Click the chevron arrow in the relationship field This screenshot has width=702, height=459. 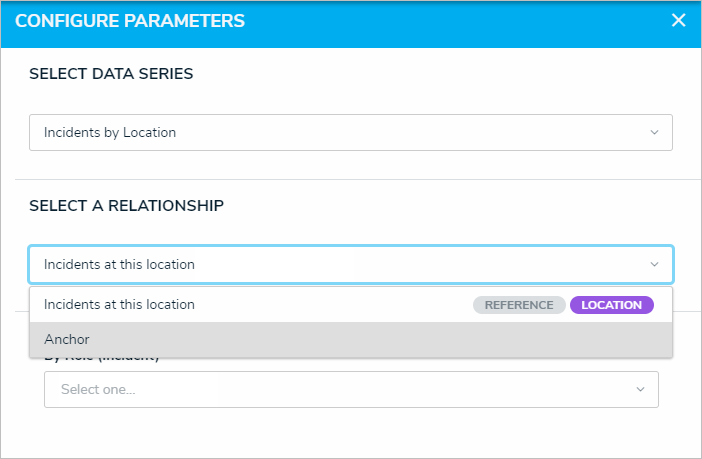[x=654, y=265]
